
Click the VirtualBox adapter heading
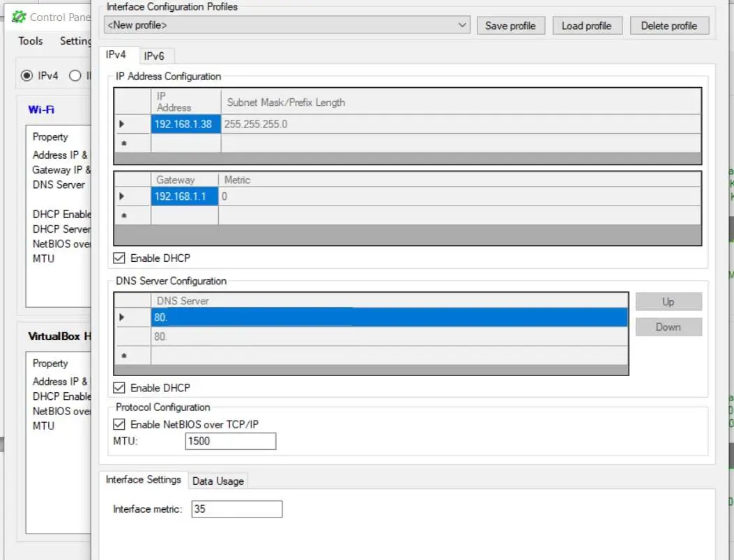tap(59, 336)
